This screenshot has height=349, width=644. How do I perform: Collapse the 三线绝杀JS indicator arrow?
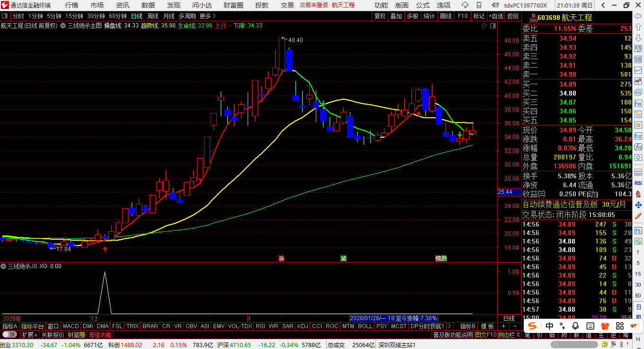(x=4, y=266)
